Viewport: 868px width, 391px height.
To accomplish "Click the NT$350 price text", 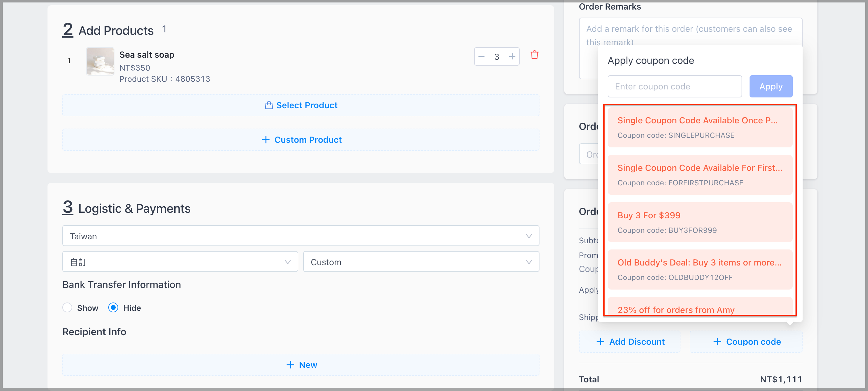I will (x=134, y=68).
